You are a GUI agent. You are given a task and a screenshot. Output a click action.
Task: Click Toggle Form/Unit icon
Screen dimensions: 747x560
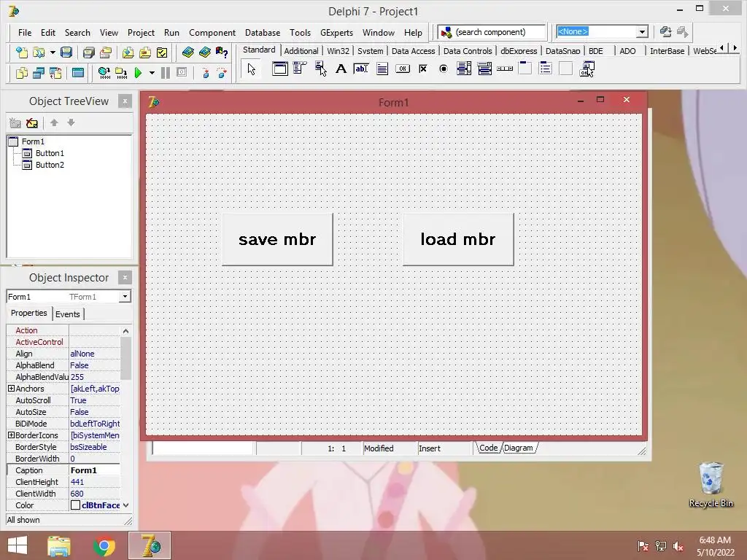(x=55, y=73)
